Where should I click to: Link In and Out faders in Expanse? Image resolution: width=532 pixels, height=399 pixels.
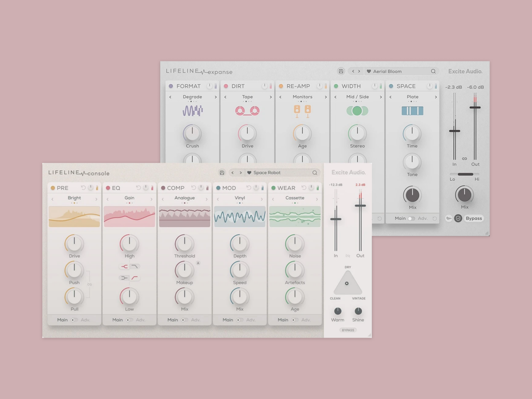click(465, 159)
